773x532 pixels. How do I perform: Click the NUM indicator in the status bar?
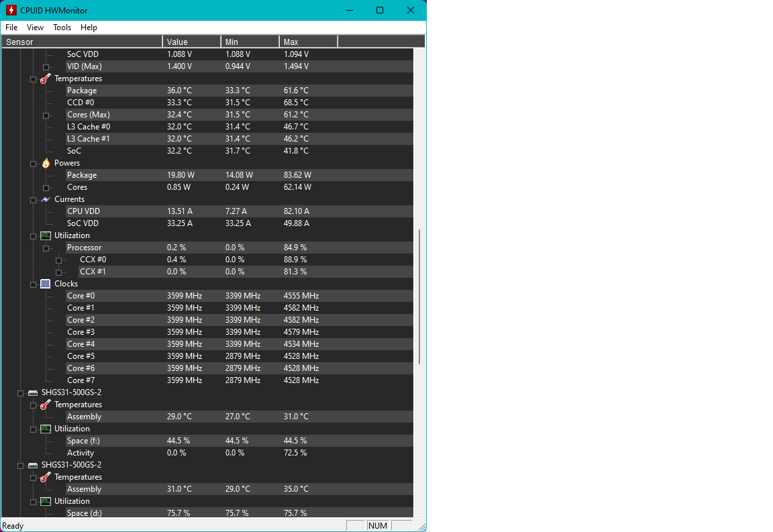coord(378,525)
